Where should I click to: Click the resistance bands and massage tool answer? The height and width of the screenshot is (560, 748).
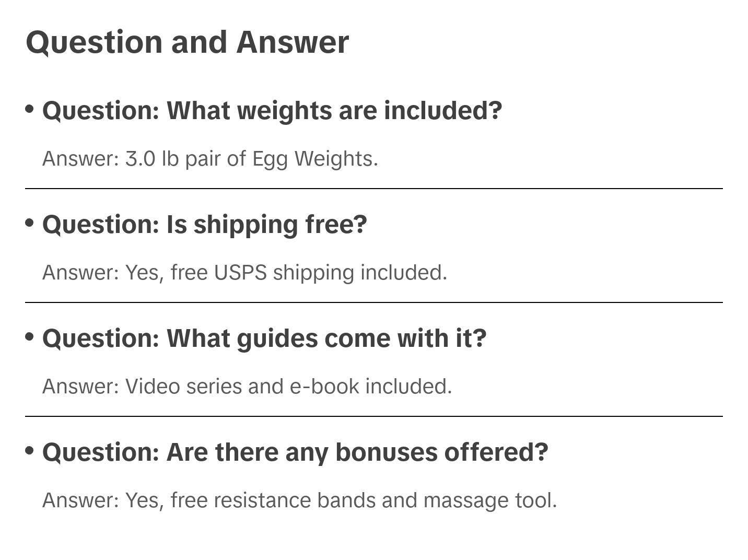[x=299, y=500]
